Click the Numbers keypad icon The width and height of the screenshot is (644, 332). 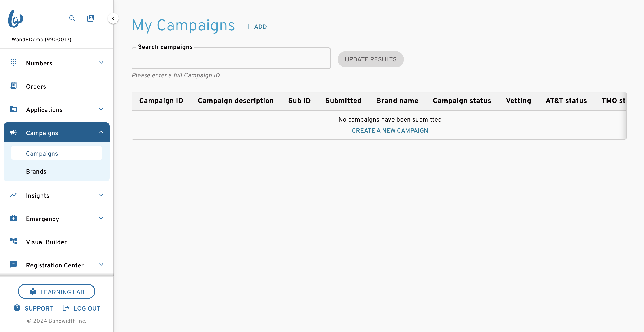coord(13,62)
